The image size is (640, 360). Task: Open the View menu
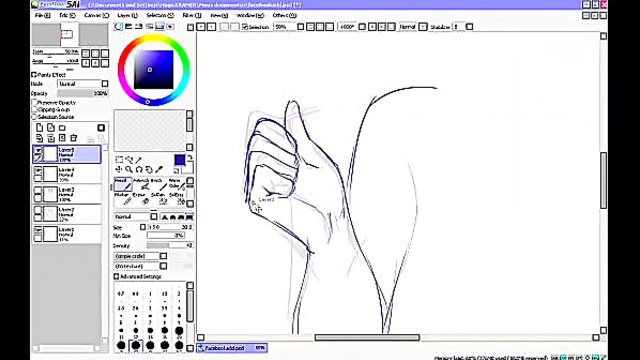219,15
